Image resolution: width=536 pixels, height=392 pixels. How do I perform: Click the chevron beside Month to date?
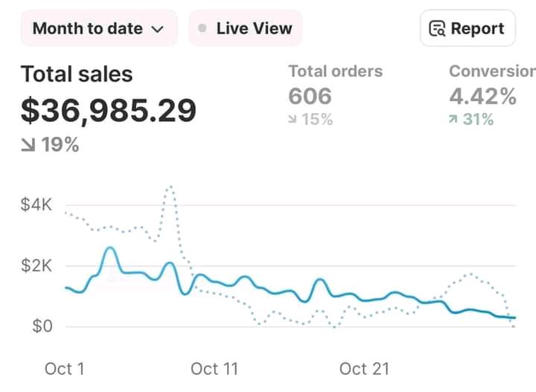coord(157,30)
